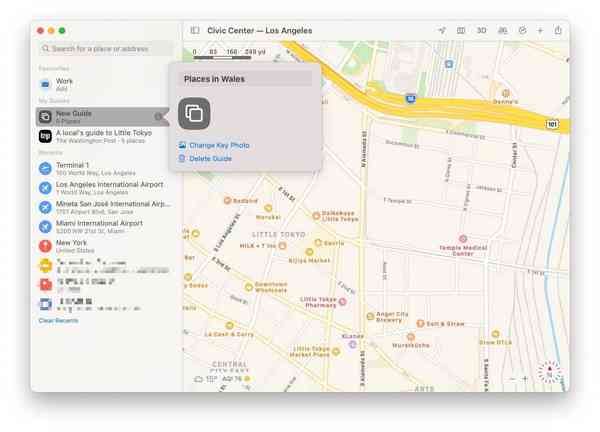Image resolution: width=600 pixels, height=432 pixels.
Task: Toggle the sidebar with the toolbar icon
Action: pyautogui.click(x=195, y=30)
